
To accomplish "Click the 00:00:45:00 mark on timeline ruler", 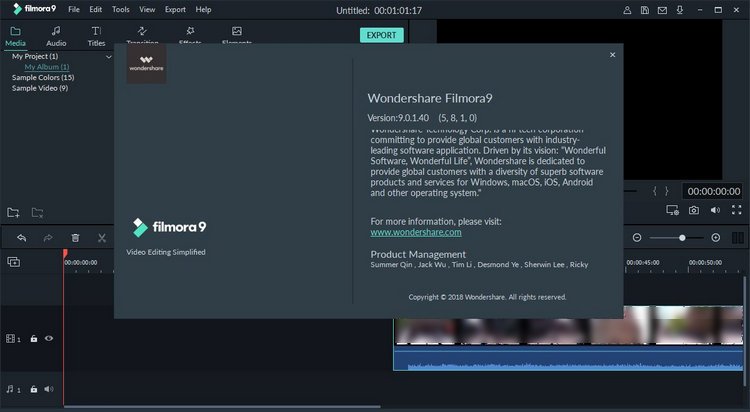I will pos(642,263).
